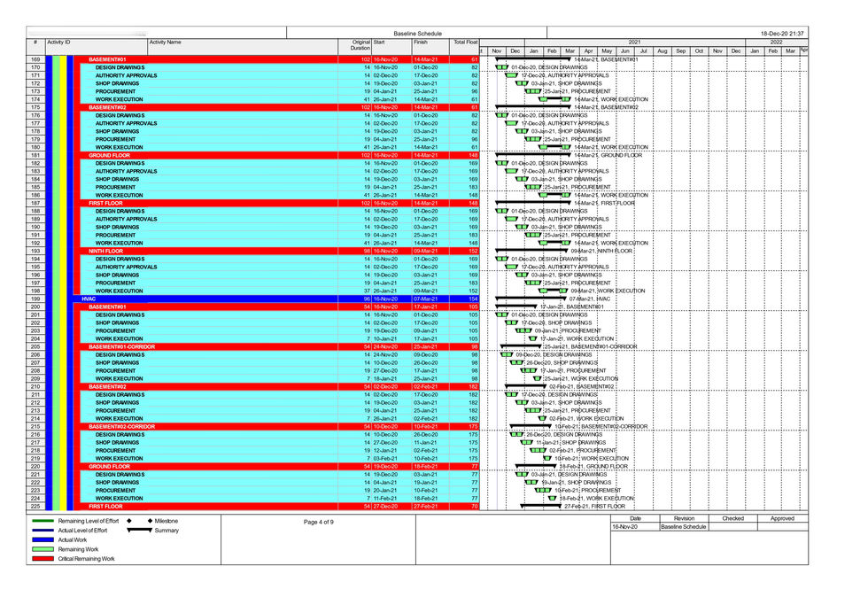Select the Milestone diamond icon in the legend

click(150, 521)
